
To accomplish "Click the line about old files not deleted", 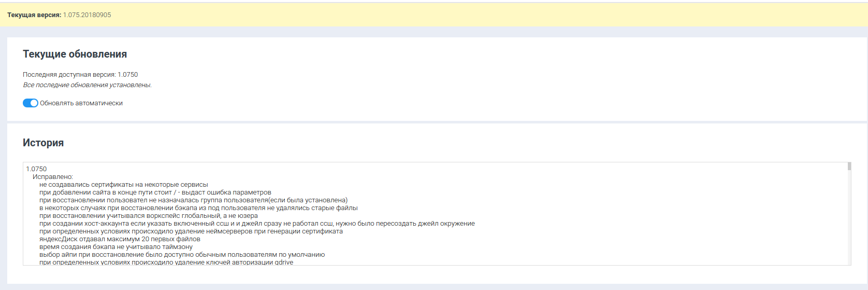I will (x=198, y=208).
